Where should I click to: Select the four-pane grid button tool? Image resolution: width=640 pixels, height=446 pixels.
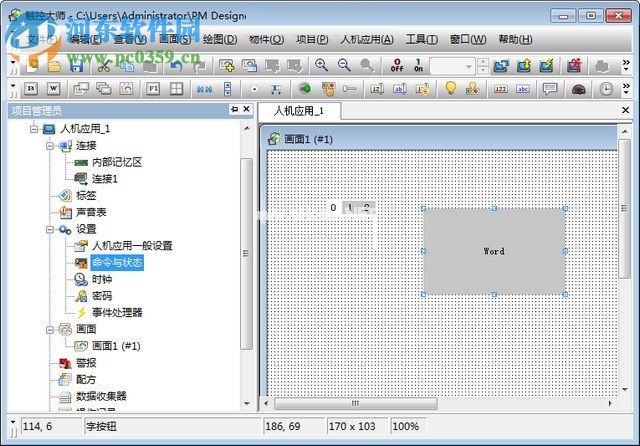176,89
